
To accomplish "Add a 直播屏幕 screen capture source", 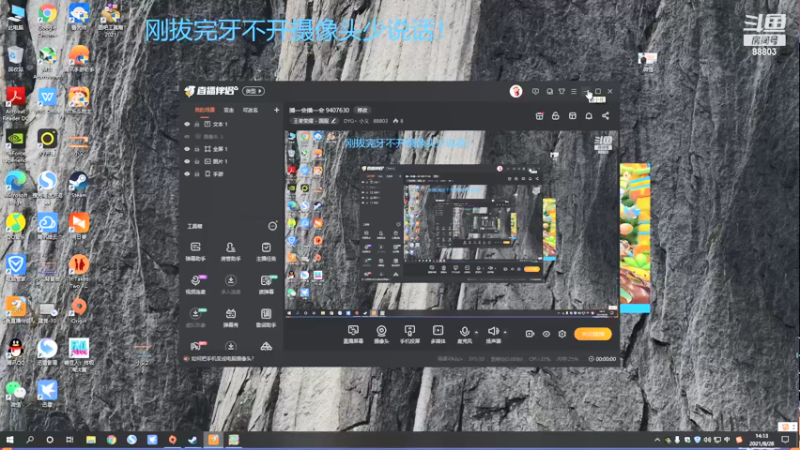I will pos(353,334).
